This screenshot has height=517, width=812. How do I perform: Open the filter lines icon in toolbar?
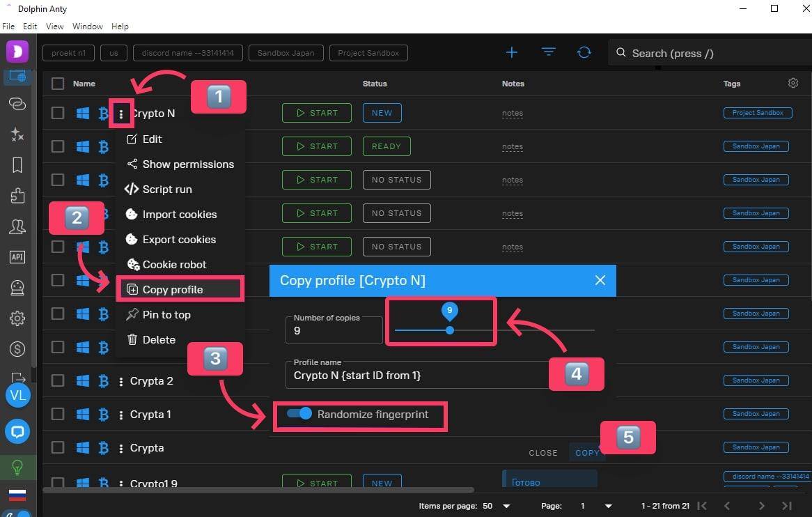click(548, 52)
